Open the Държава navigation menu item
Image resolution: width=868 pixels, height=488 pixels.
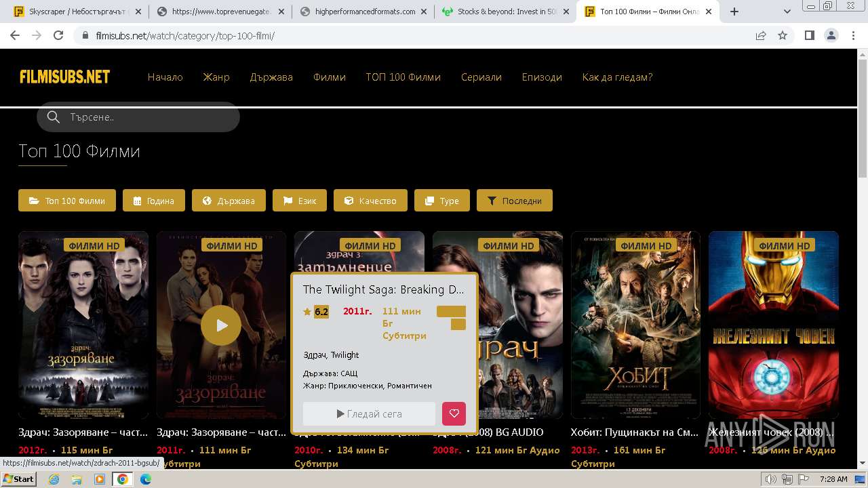click(x=271, y=77)
